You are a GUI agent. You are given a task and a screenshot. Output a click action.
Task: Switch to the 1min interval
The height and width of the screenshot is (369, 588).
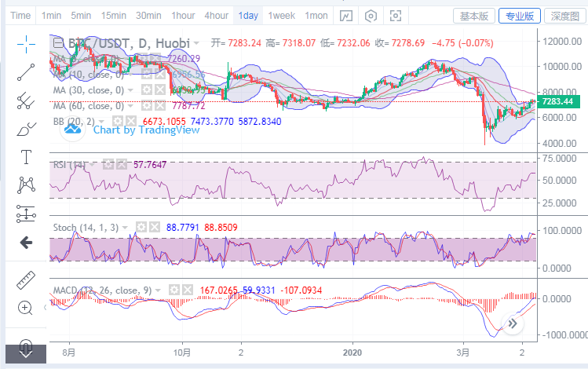point(51,16)
